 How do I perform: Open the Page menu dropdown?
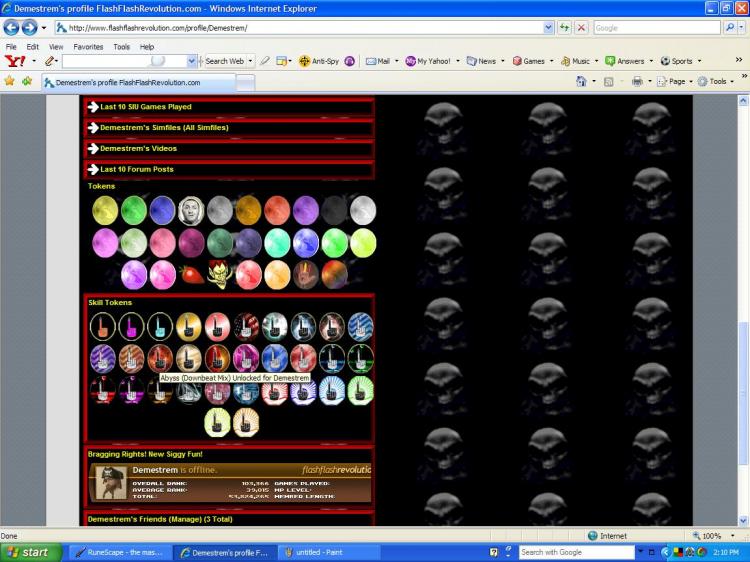[691, 81]
